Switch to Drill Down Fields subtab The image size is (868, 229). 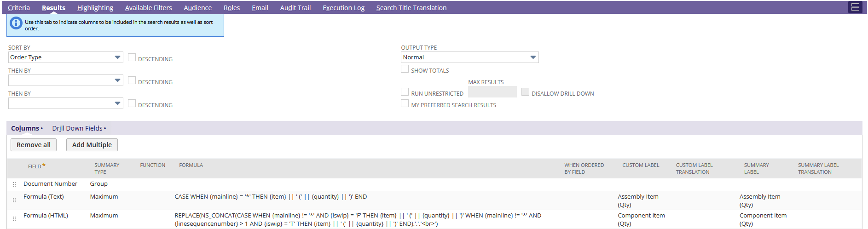point(77,128)
